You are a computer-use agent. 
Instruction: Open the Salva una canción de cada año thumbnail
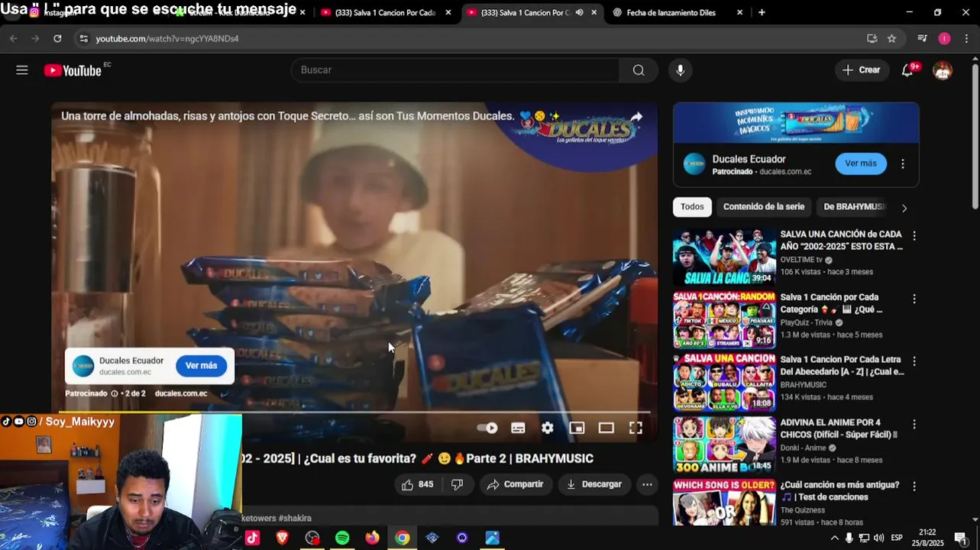(724, 257)
